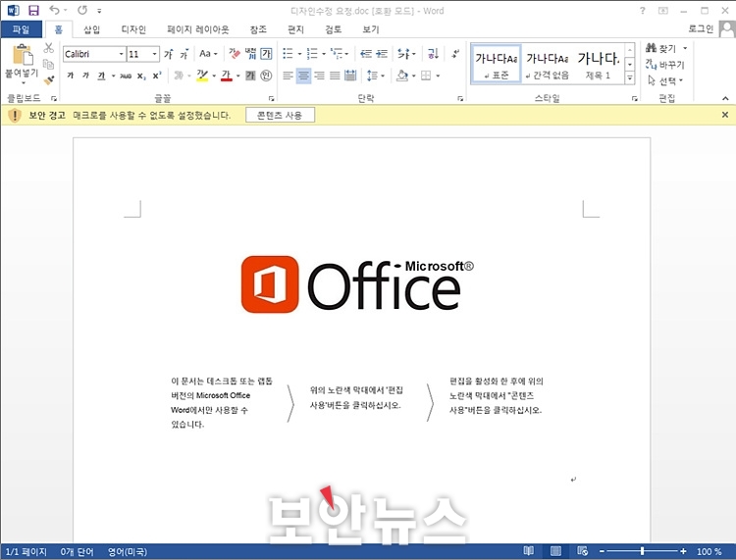Switch to Web Layout view in status bar
This screenshot has width=736, height=560.
583,551
